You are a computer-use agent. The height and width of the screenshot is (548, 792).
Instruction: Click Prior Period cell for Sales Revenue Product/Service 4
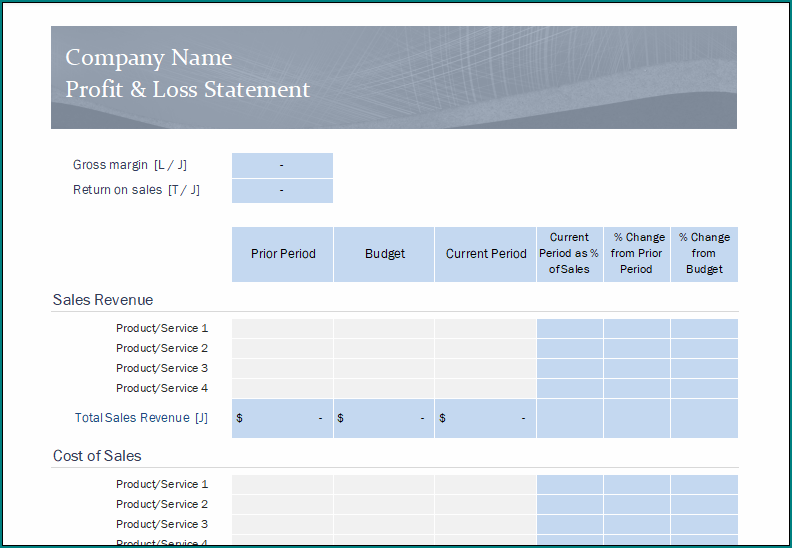[x=282, y=388]
